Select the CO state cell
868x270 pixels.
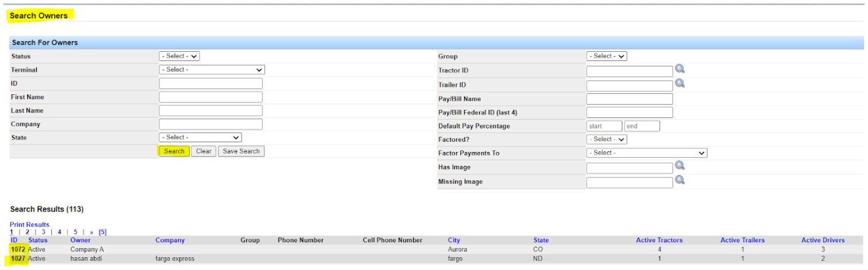pyautogui.click(x=538, y=249)
